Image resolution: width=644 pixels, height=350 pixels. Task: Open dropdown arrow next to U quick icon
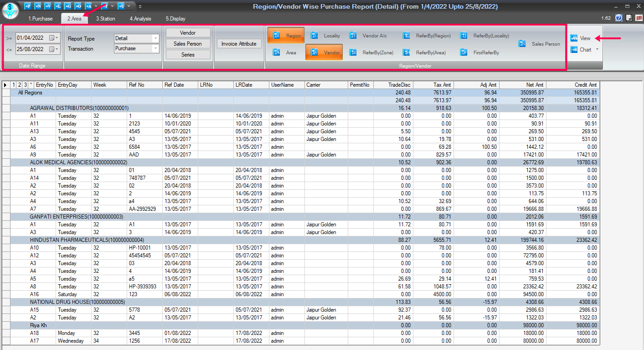pos(129,6)
